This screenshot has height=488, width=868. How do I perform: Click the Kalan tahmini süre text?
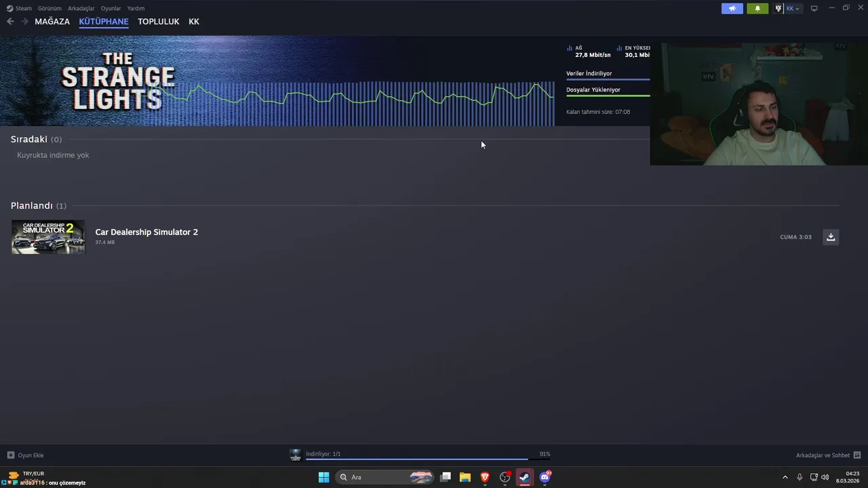[598, 112]
